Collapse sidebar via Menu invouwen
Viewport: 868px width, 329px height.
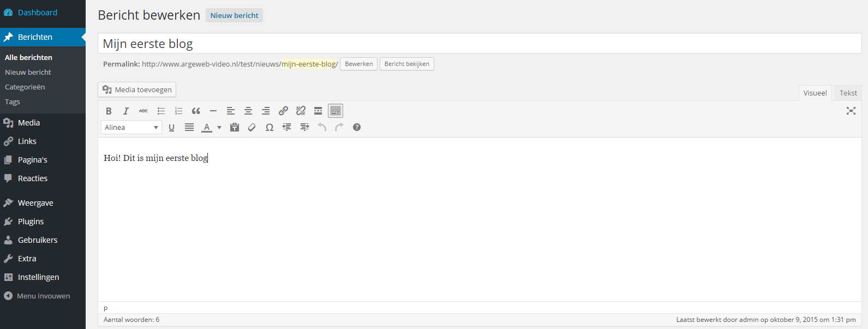coord(43,296)
